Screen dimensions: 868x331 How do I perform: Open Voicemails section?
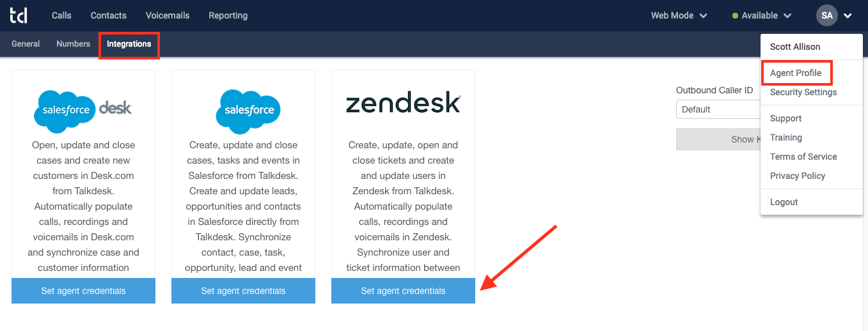click(168, 15)
